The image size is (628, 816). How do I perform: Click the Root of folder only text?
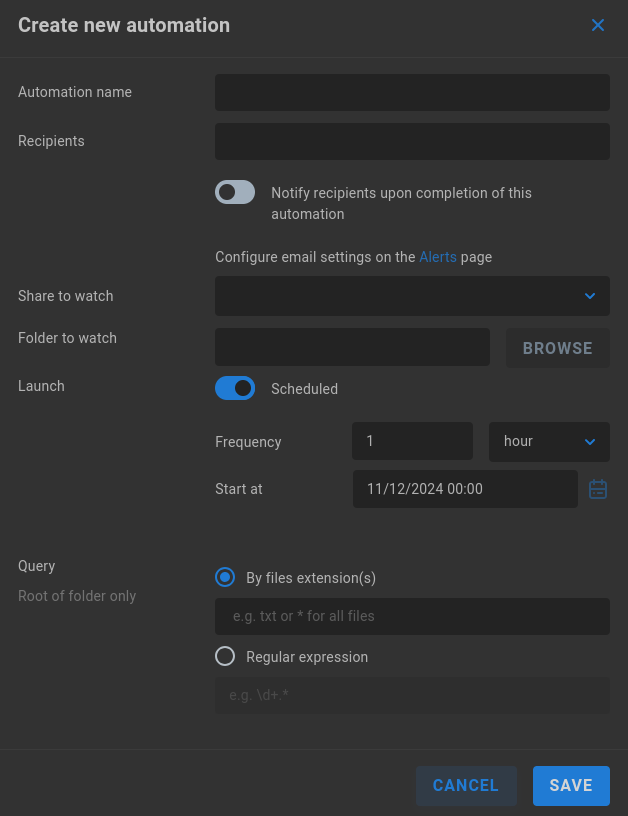coord(77,596)
